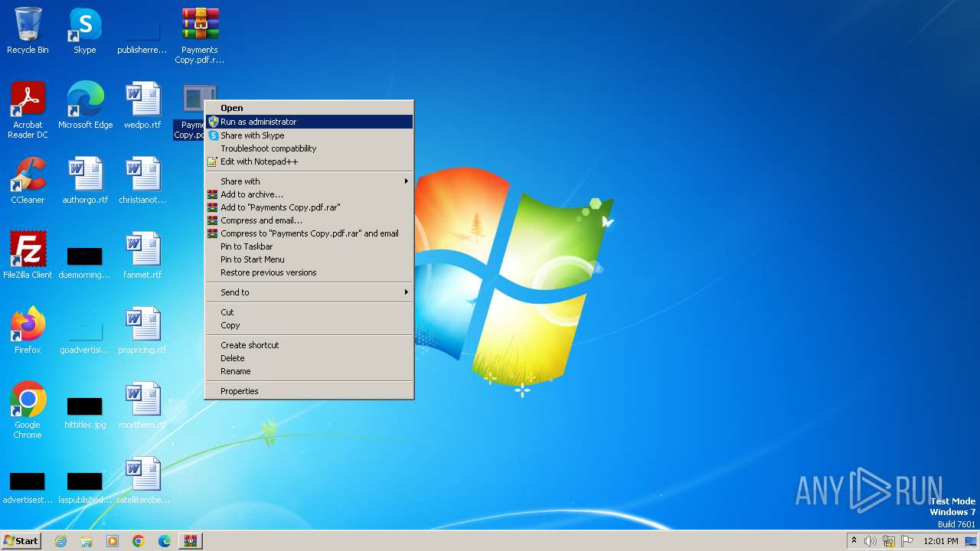Select the propricing.rtf document
Viewport: 980px width, 551px height.
click(142, 331)
